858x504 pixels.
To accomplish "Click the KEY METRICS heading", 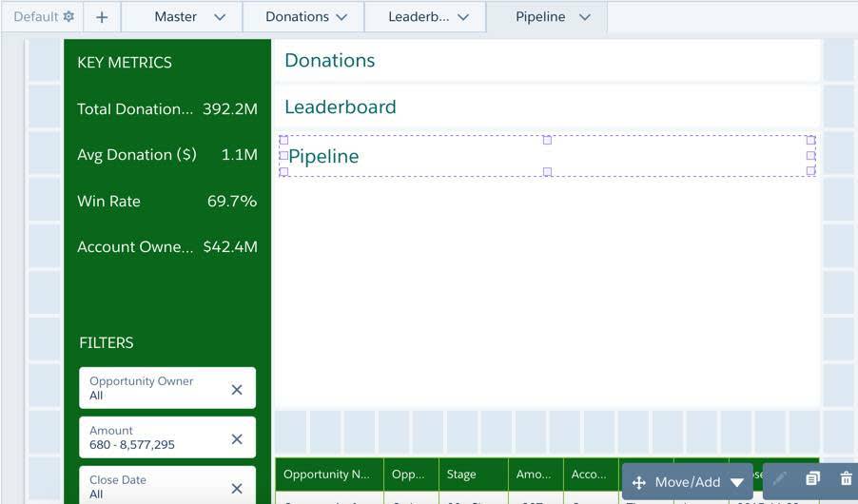I will click(x=125, y=63).
